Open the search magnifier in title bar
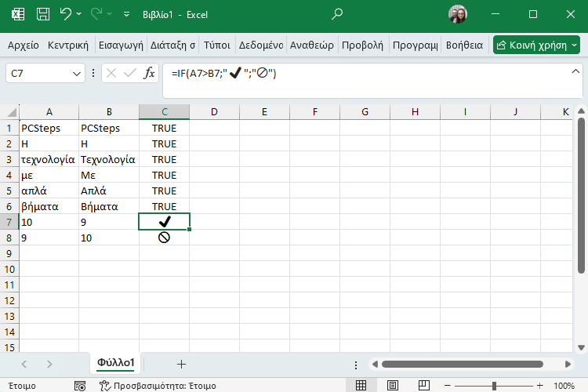 [x=337, y=14]
